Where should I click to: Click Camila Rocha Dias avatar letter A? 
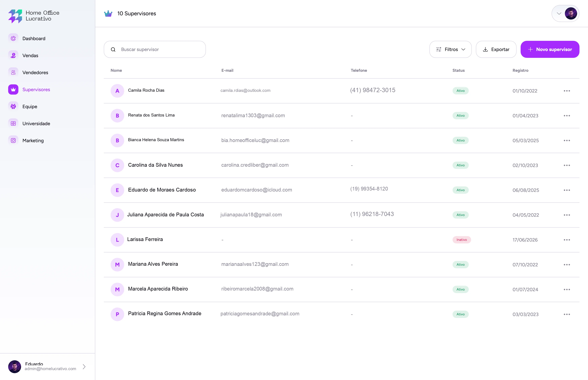coord(117,91)
